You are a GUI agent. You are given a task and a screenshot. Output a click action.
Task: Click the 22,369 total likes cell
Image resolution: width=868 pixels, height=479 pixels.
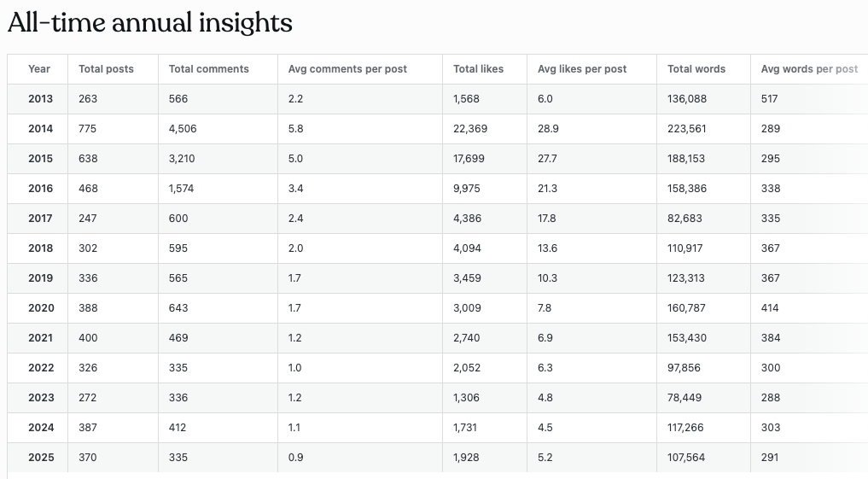(470, 129)
